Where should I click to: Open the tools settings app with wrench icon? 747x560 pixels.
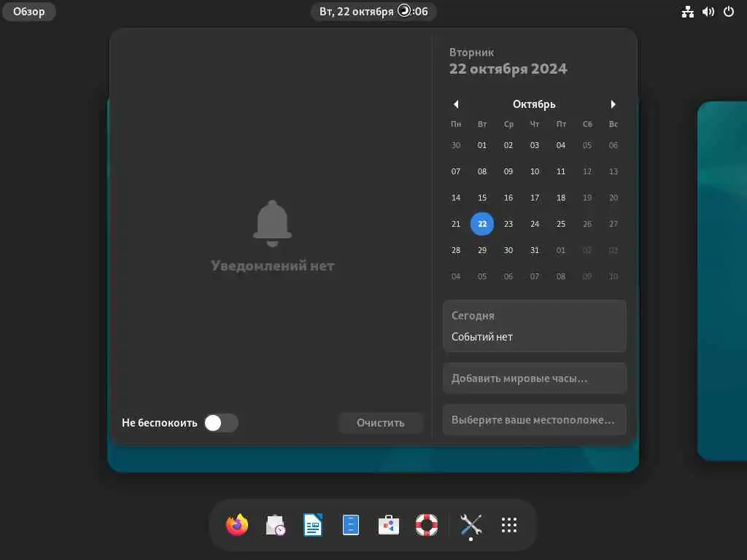471,525
